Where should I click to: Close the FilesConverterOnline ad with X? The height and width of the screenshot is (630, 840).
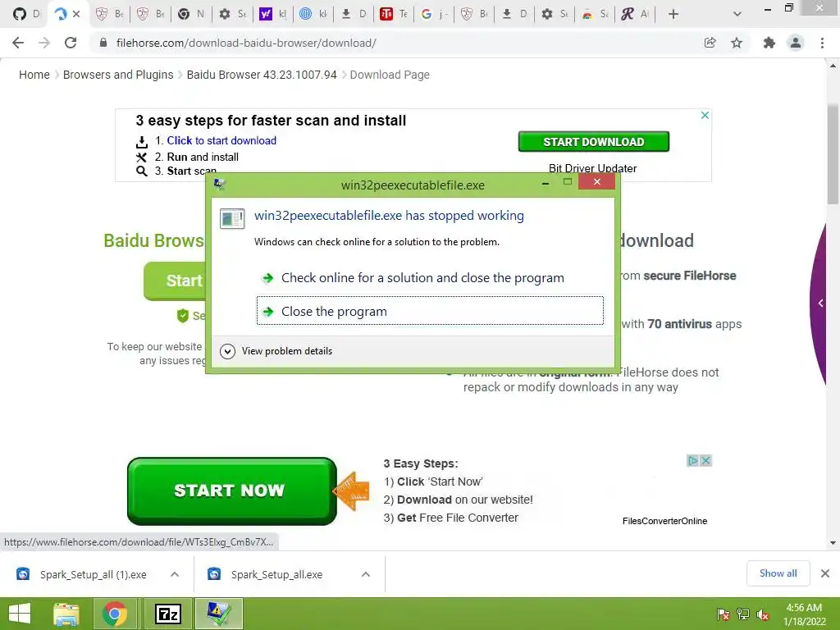pyautogui.click(x=706, y=461)
